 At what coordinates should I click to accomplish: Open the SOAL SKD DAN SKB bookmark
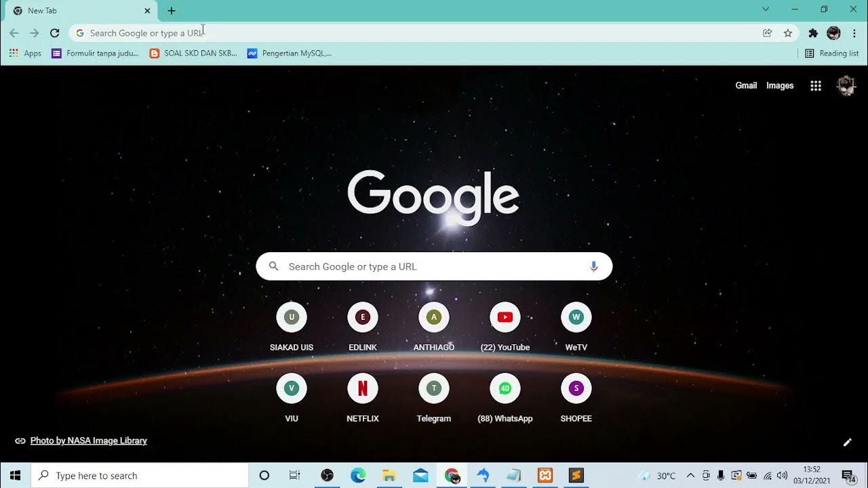[x=193, y=53]
